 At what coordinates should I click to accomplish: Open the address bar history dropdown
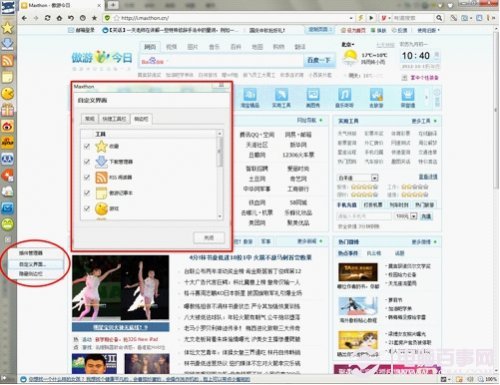[x=351, y=18]
